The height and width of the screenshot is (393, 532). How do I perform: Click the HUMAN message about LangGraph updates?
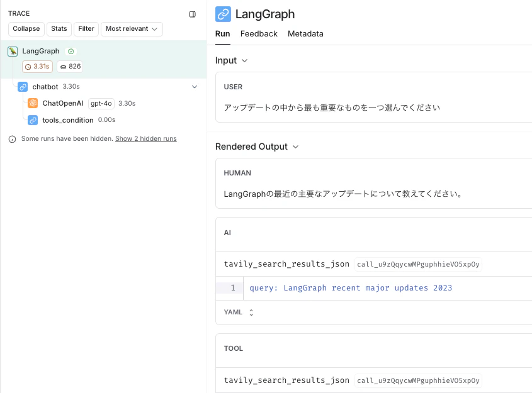pos(342,194)
